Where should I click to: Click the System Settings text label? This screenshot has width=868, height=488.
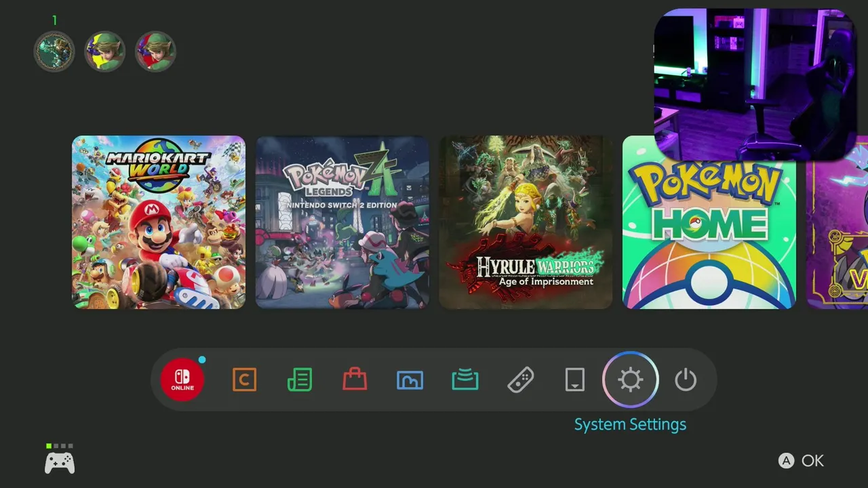pos(630,424)
